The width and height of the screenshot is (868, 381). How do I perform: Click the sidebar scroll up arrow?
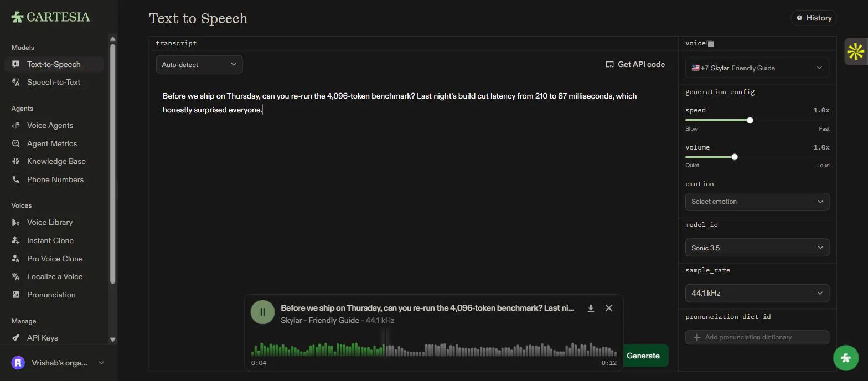(113, 39)
